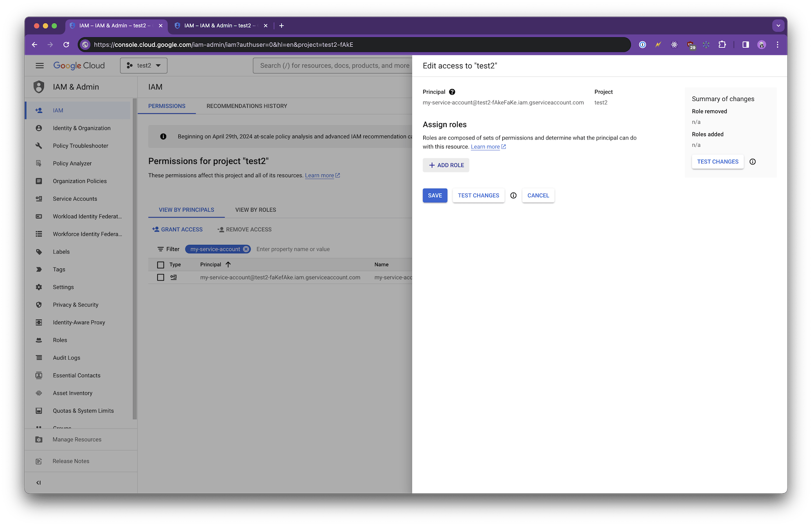This screenshot has width=812, height=526.
Task: Click the Grant Access icon
Action: [x=155, y=229]
